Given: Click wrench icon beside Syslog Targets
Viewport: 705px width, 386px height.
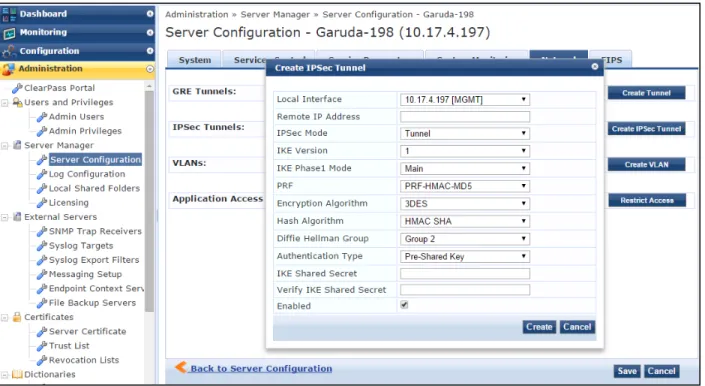Looking at the screenshot, I should tap(42, 246).
